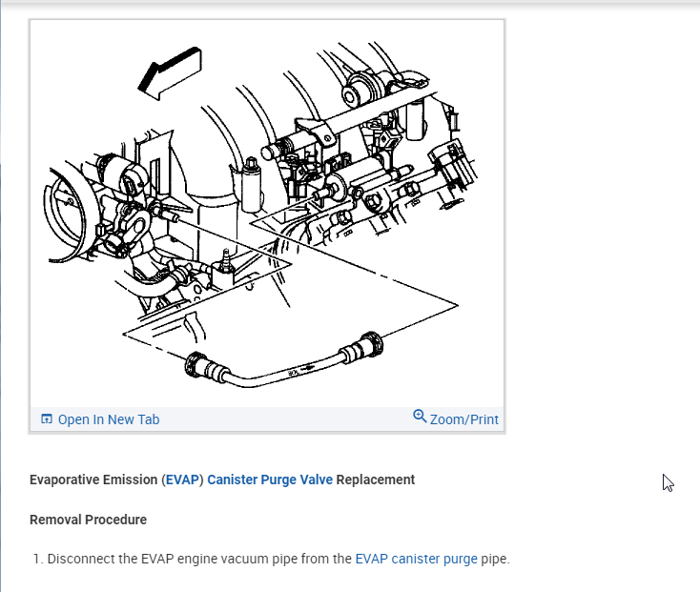Screen dimensions: 700x592
Task: Click the word Replacement in heading
Action: pyautogui.click(x=376, y=480)
